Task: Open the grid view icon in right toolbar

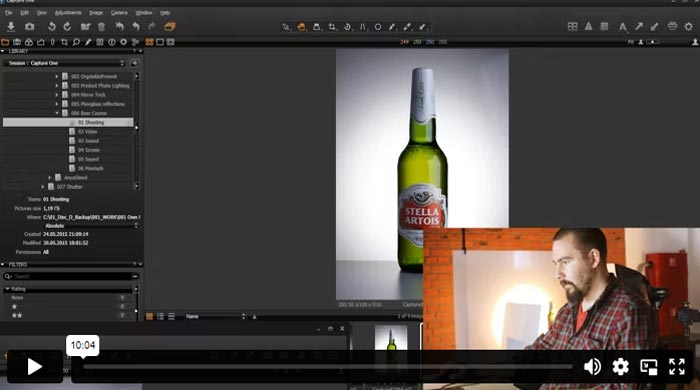Action: click(x=572, y=27)
